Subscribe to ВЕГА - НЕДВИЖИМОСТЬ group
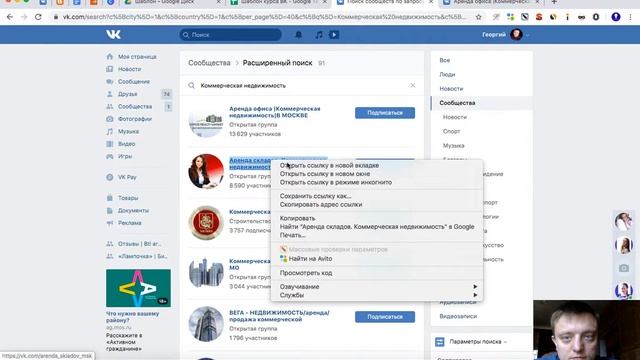 tap(385, 317)
